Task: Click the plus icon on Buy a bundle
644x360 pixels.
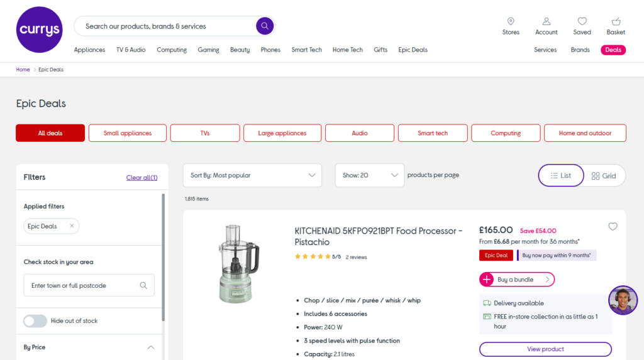Action: coord(487,280)
